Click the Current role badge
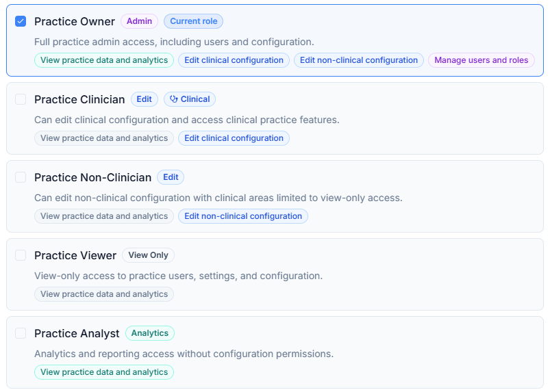Screen dimensions: 550x392 [194, 21]
